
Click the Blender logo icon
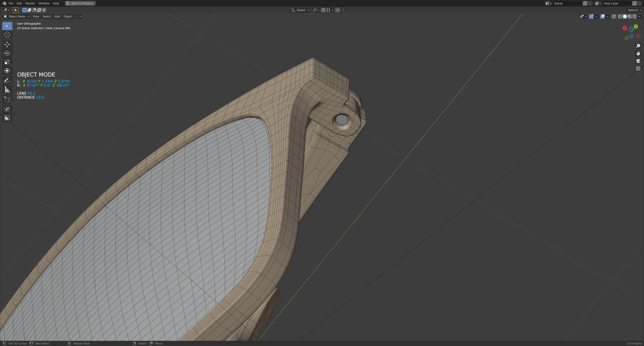4,3
